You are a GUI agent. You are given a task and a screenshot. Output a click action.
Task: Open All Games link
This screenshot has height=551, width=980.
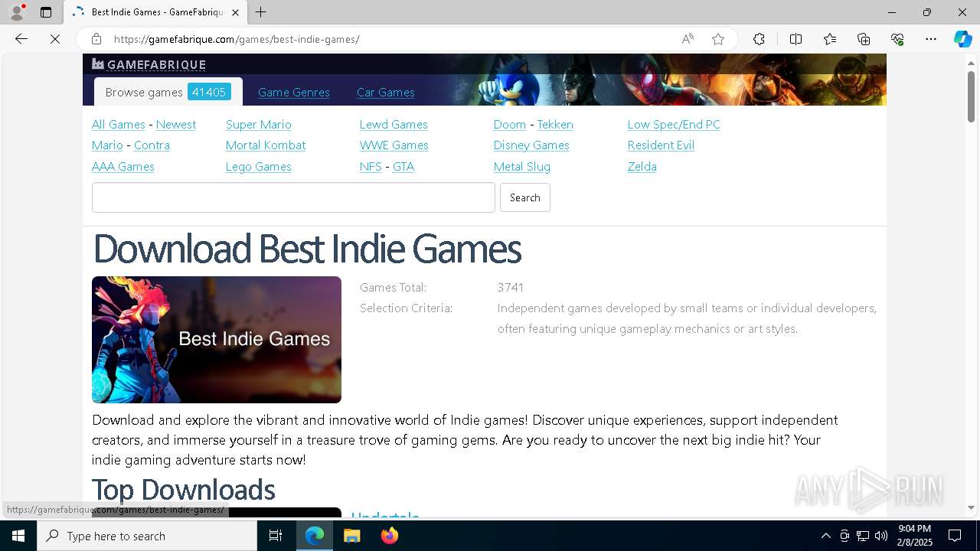coord(119,124)
